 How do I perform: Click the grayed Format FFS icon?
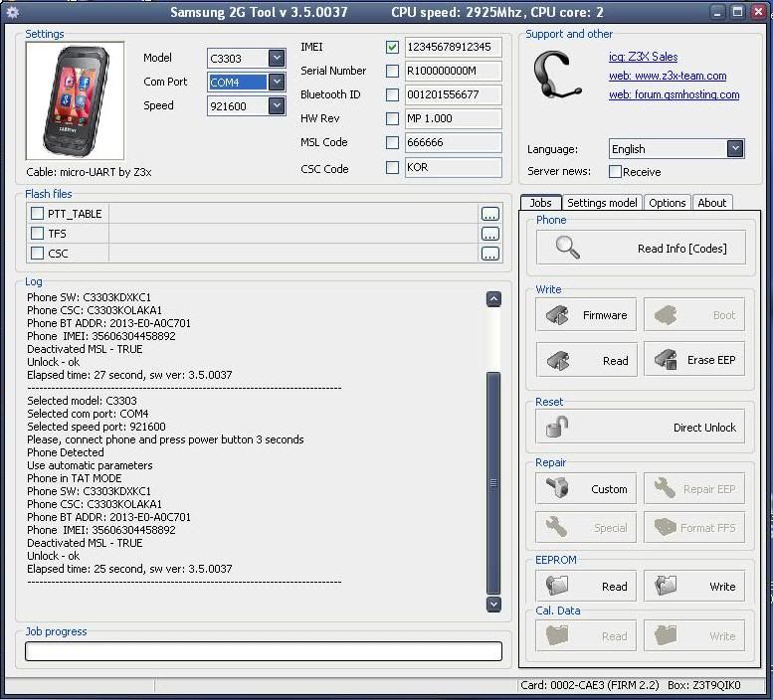tap(665, 527)
